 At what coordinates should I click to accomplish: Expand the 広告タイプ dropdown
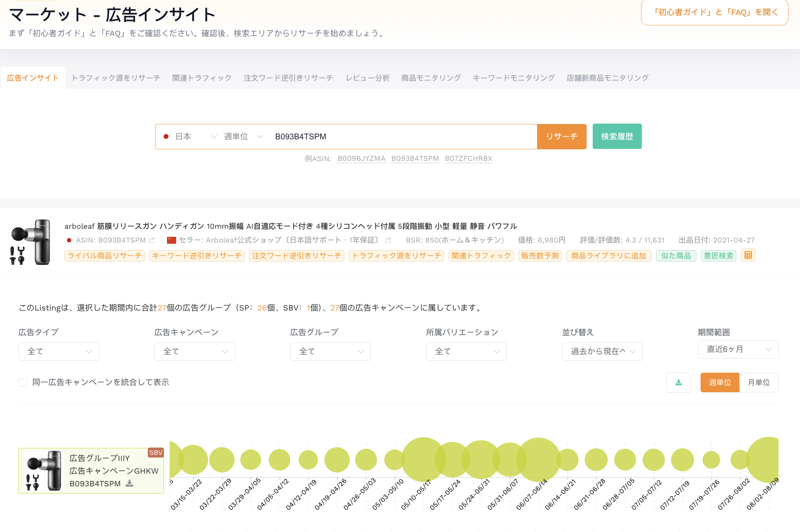click(59, 352)
